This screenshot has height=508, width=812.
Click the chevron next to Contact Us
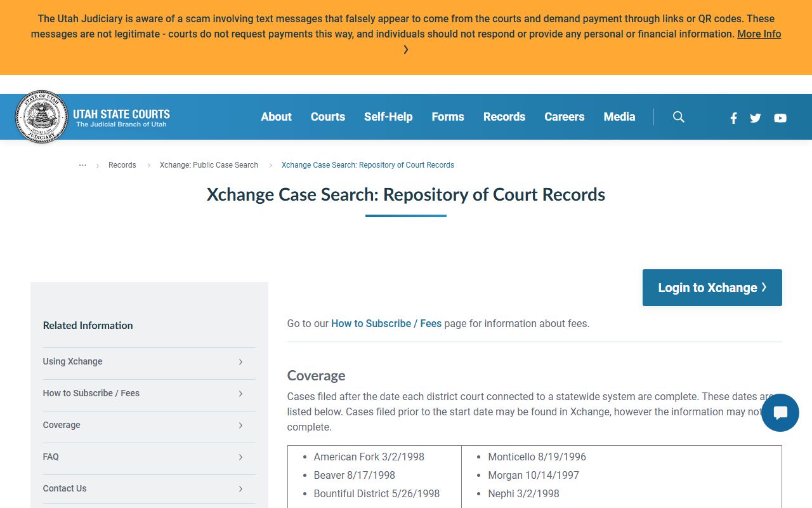[240, 489]
